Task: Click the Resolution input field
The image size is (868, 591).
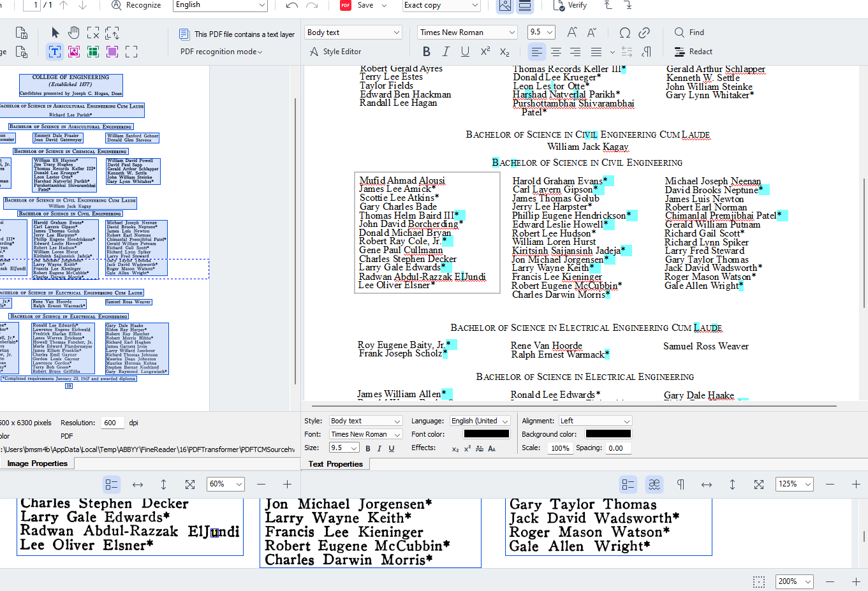Action: pyautogui.click(x=112, y=423)
